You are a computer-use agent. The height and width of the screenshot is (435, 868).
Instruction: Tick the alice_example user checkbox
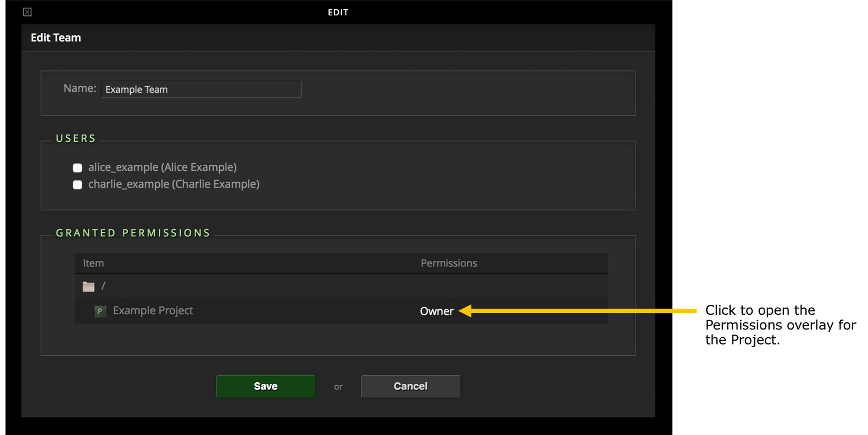click(77, 168)
